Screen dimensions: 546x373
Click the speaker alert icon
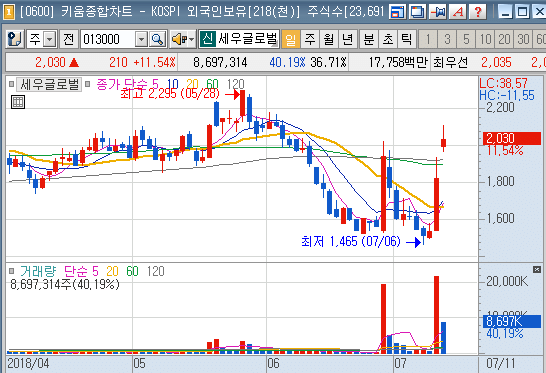(178, 39)
